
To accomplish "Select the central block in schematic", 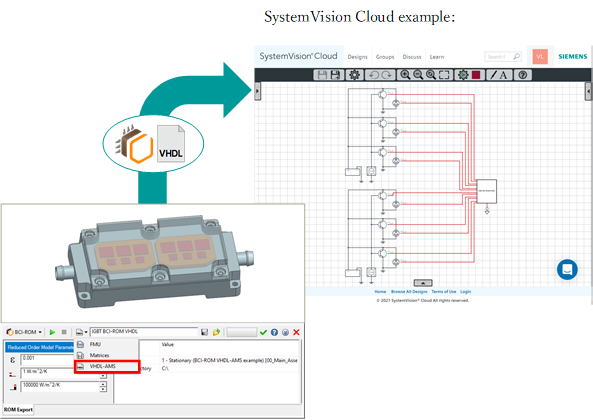I will (x=486, y=191).
